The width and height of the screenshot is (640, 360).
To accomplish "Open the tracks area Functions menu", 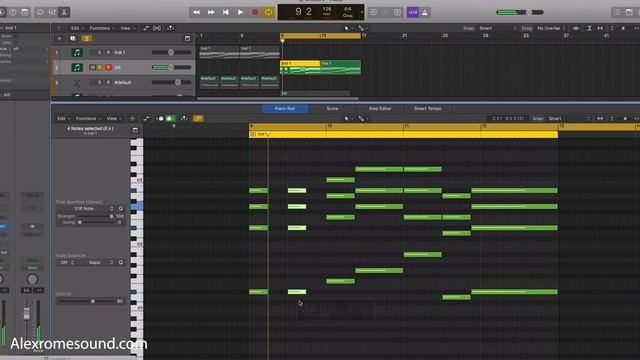I will 101,28.
